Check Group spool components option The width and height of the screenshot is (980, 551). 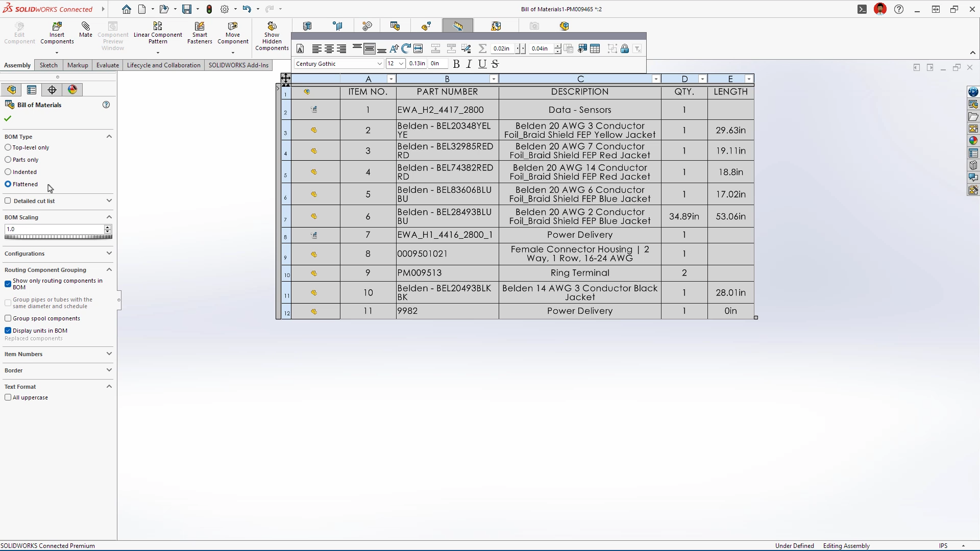pos(8,318)
